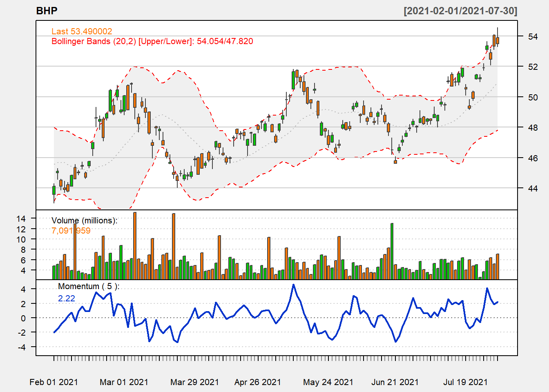Click the momentum axis label -4

[22, 347]
